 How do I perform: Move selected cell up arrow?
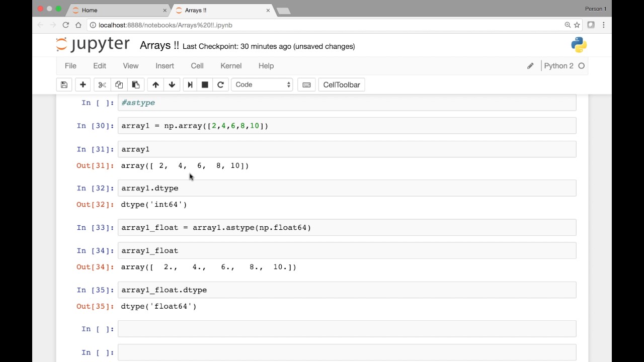click(x=155, y=84)
